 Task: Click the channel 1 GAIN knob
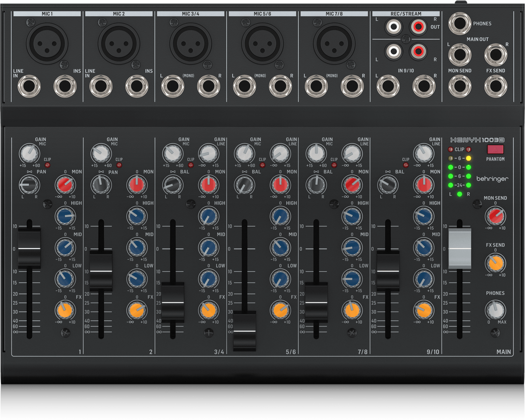[29, 153]
